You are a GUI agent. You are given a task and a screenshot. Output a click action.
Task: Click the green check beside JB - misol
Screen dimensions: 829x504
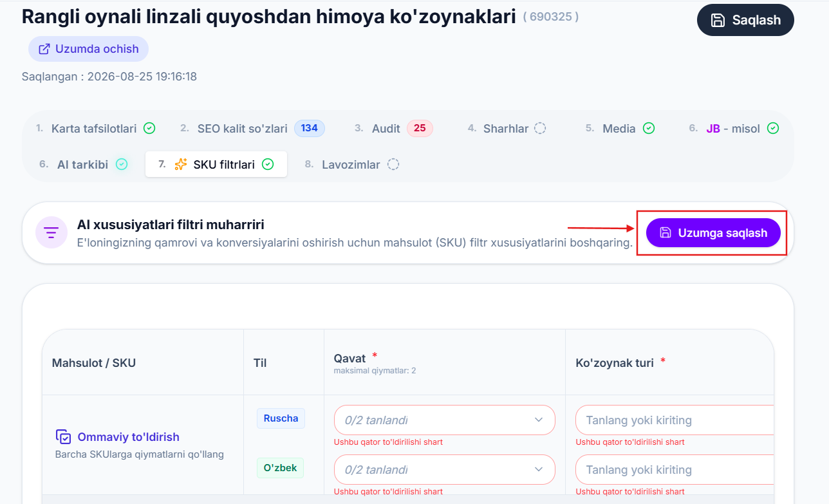[773, 128]
